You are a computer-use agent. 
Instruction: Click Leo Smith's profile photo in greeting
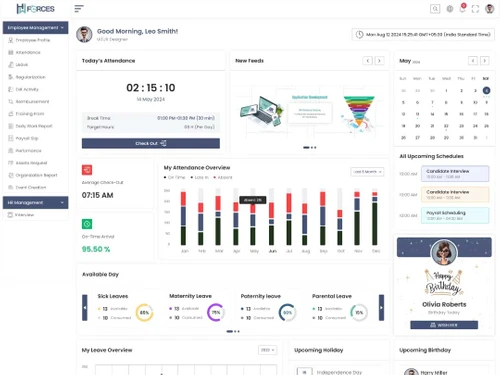(x=84, y=34)
